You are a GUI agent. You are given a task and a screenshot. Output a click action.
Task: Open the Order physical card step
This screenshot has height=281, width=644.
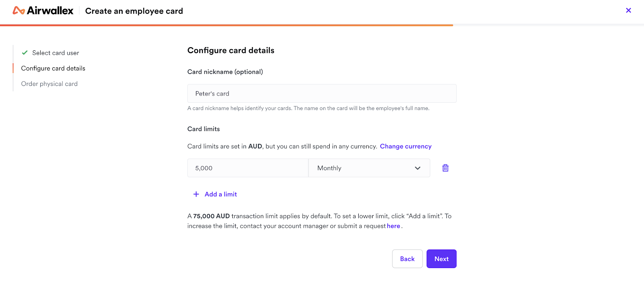click(50, 84)
